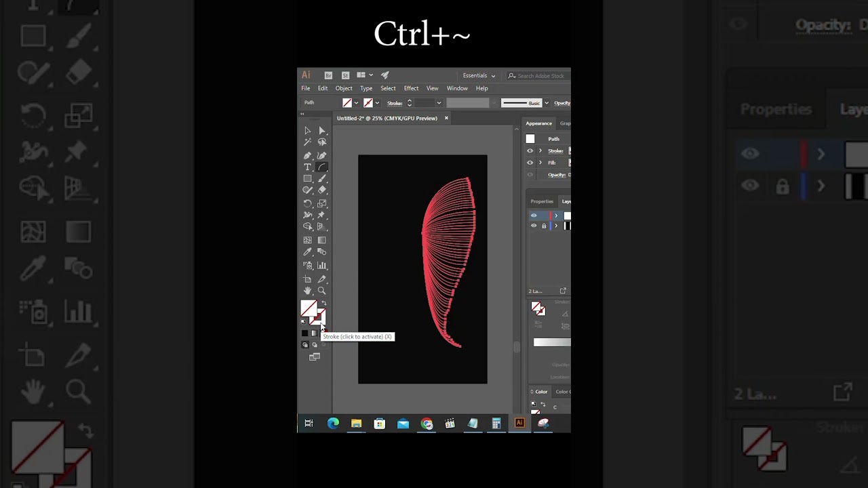Open the Arrange Documents dropdown
The image size is (868, 488).
[x=365, y=75]
